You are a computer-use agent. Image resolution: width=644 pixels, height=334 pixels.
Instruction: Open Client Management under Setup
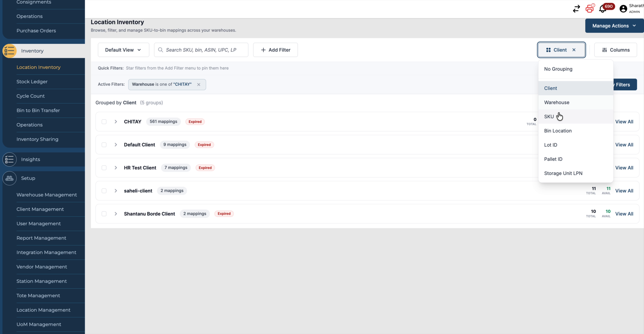[40, 209]
